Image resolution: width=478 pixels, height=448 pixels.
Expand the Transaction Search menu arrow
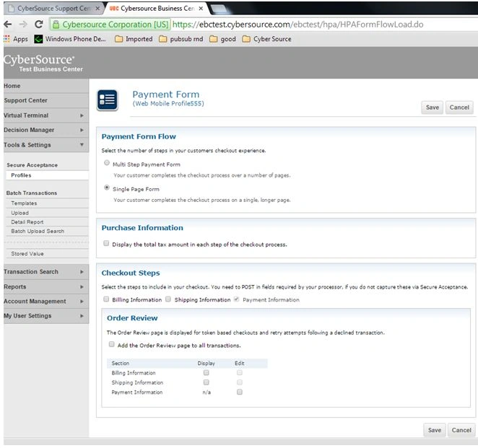tap(82, 272)
